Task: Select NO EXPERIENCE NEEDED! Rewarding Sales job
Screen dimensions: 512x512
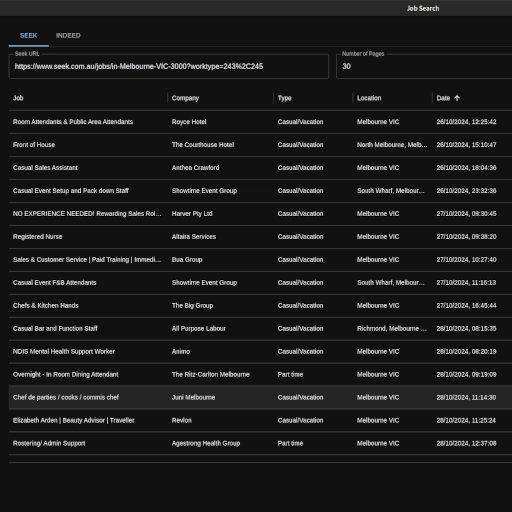Action: (x=87, y=214)
